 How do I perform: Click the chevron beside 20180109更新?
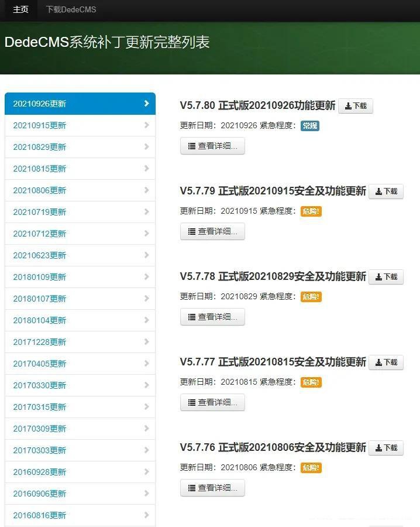(146, 276)
